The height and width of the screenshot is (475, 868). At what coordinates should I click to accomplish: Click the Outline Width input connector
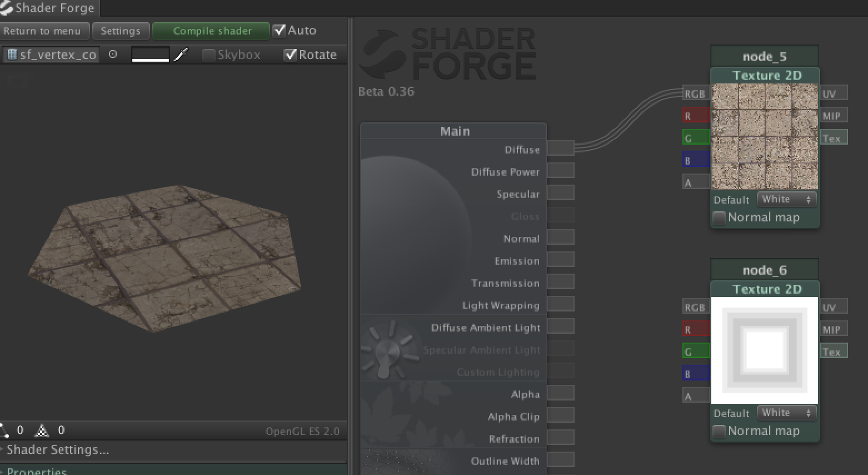(x=561, y=459)
